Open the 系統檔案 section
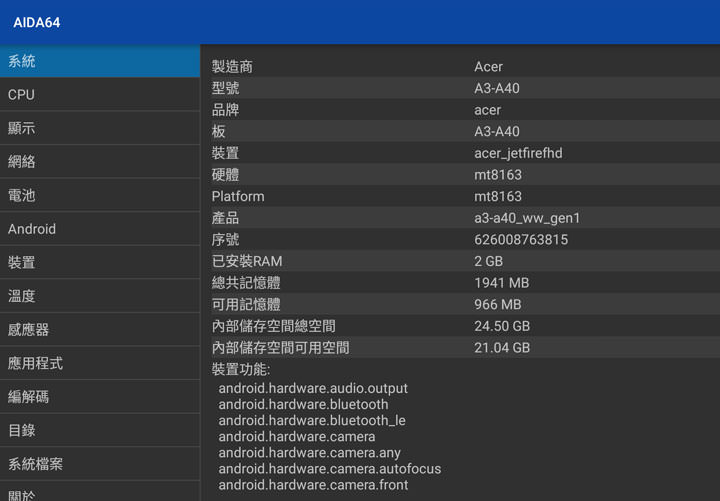The image size is (720, 501). (100, 464)
